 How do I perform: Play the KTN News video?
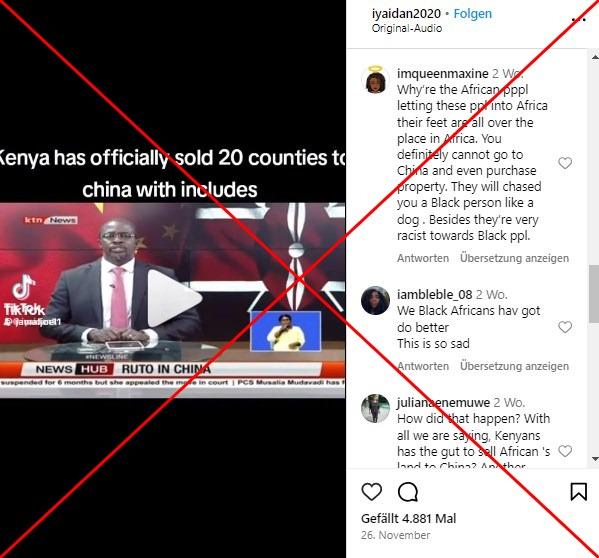tap(174, 298)
